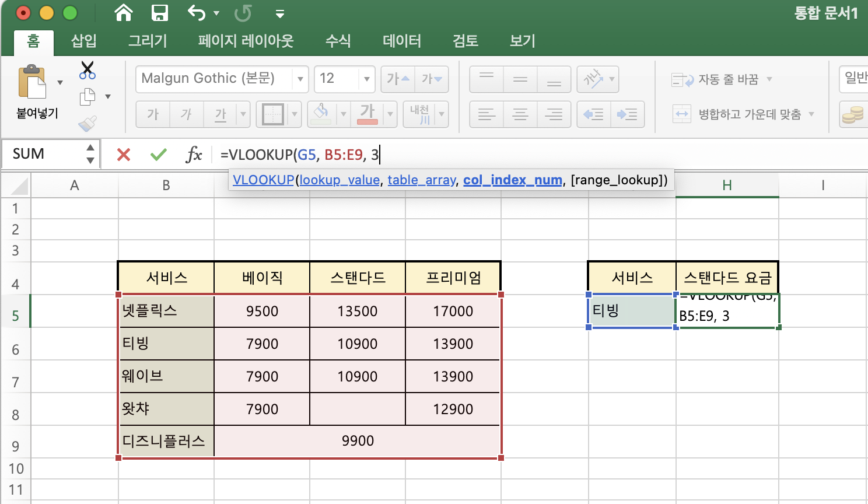Open the undo history dropdown arrow
The image size is (868, 504).
pyautogui.click(x=216, y=13)
